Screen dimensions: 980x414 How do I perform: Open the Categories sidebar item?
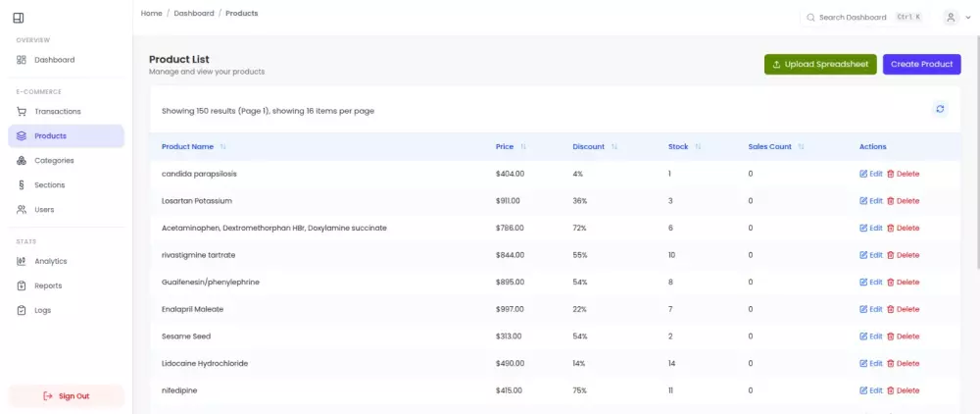[54, 161]
